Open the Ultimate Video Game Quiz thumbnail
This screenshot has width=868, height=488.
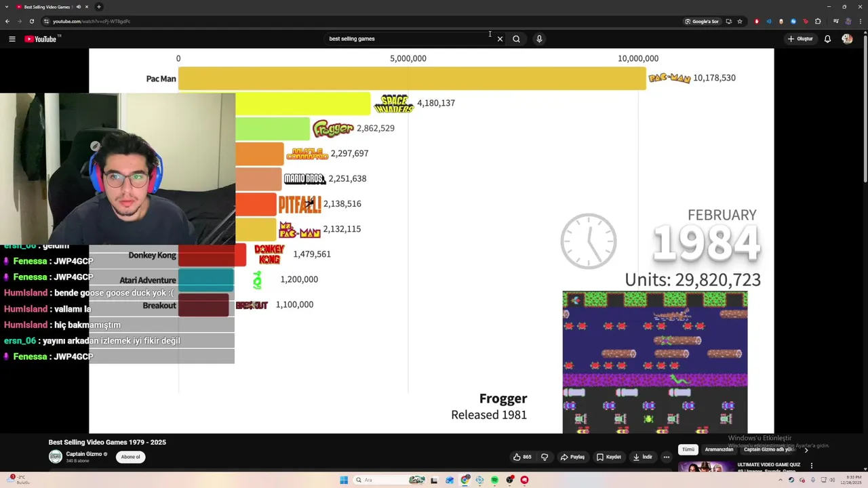(x=705, y=468)
